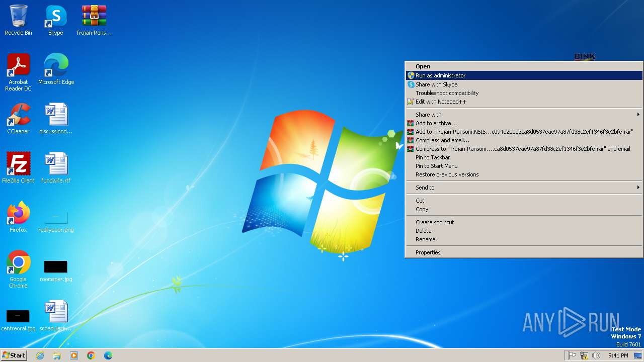
Task: Choose Open in the context menu
Action: click(x=524, y=66)
